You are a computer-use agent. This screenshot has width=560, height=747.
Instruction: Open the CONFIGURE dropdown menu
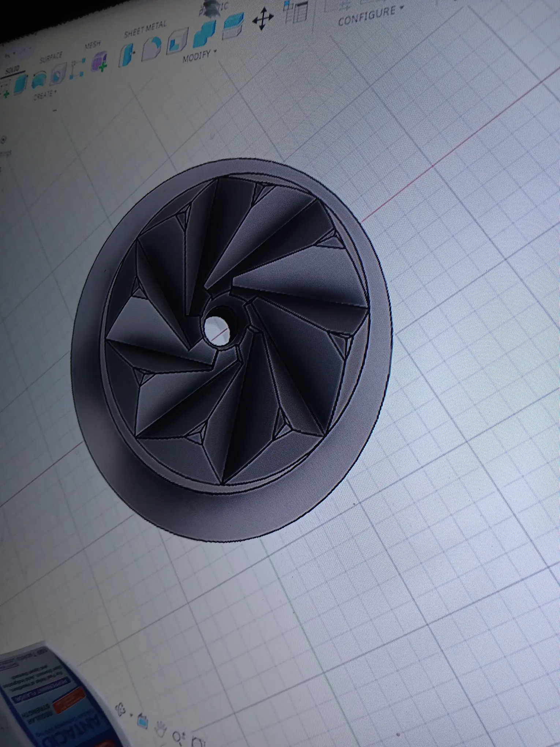[x=370, y=15]
